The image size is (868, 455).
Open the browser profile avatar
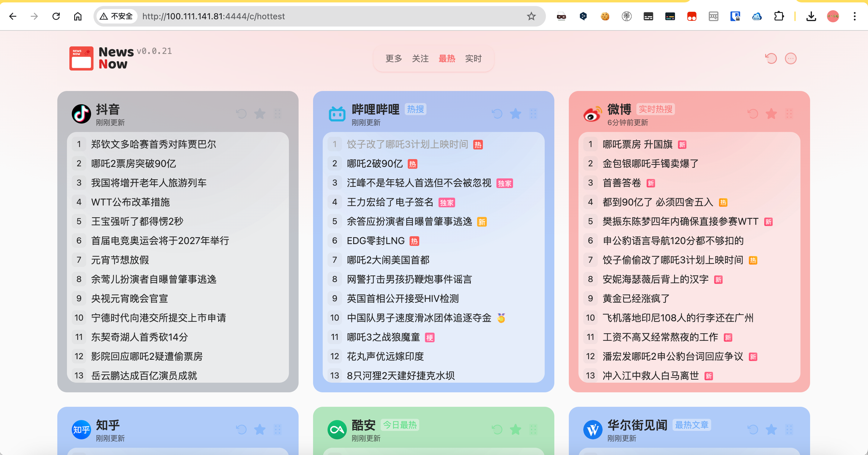[x=833, y=16]
